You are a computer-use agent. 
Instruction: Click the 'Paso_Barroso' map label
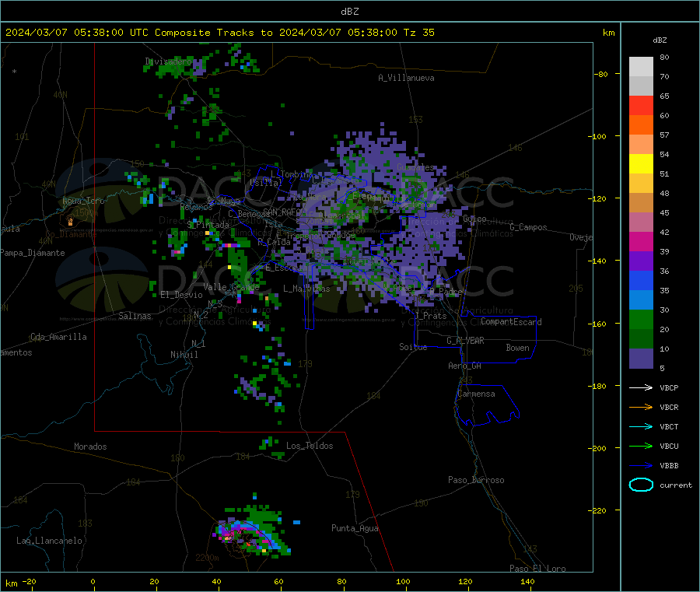click(476, 480)
